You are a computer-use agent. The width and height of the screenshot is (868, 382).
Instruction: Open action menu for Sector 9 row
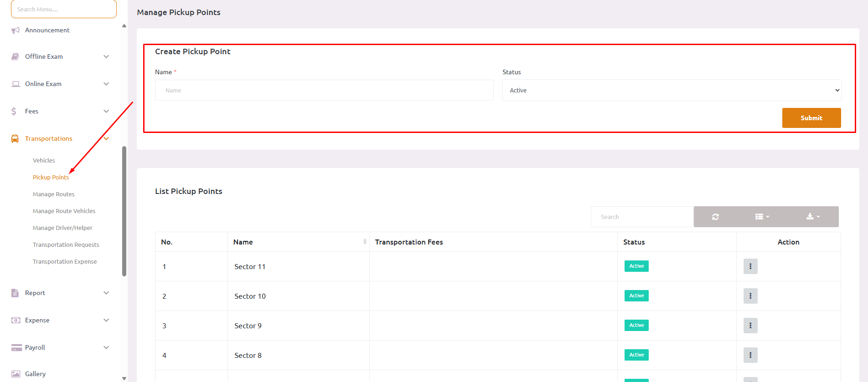click(750, 326)
